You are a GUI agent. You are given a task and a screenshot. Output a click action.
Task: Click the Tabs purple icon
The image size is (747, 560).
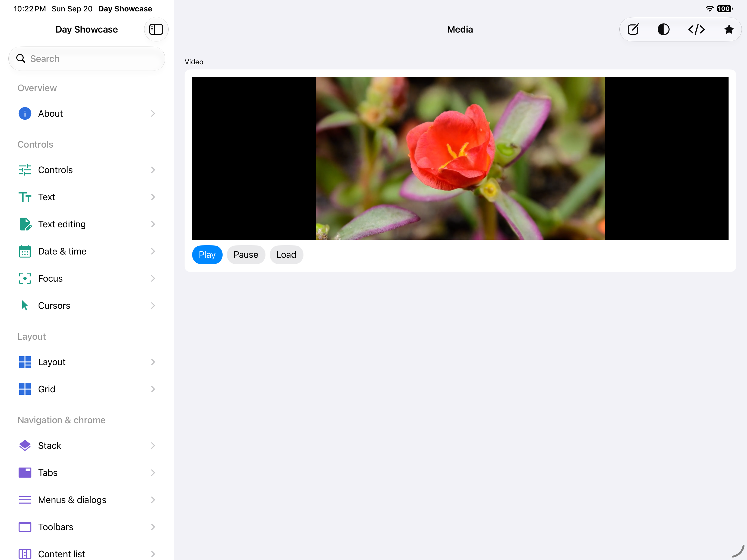25,473
